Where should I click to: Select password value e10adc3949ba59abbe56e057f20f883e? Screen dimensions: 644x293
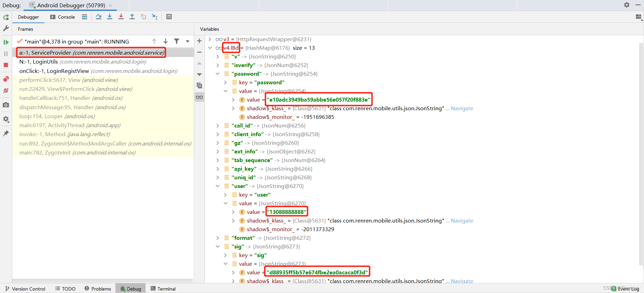pyautogui.click(x=318, y=100)
